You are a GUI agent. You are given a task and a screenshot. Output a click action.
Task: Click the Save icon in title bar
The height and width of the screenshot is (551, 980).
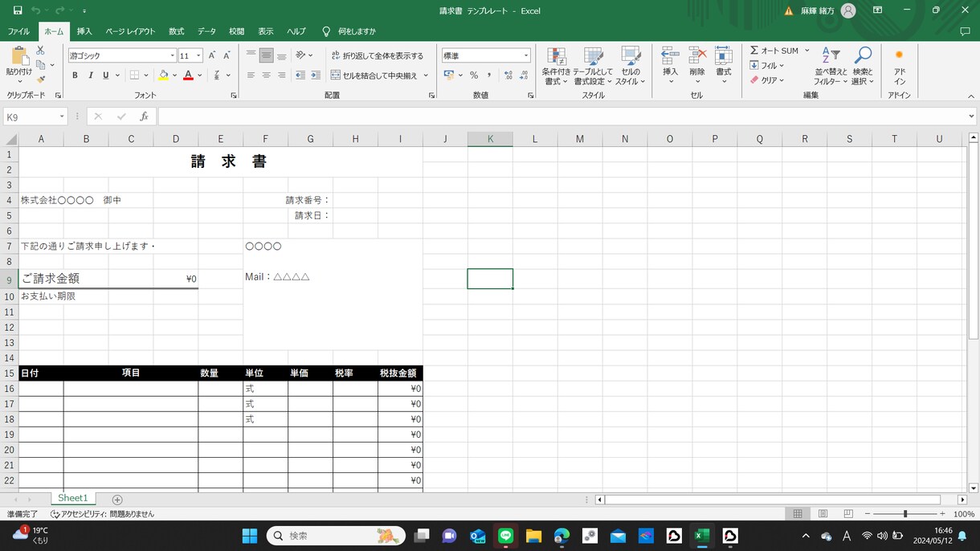coord(18,10)
